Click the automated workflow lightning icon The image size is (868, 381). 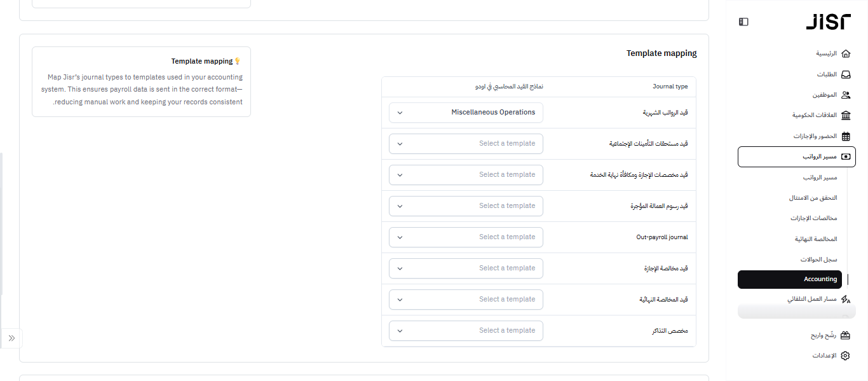[845, 299]
